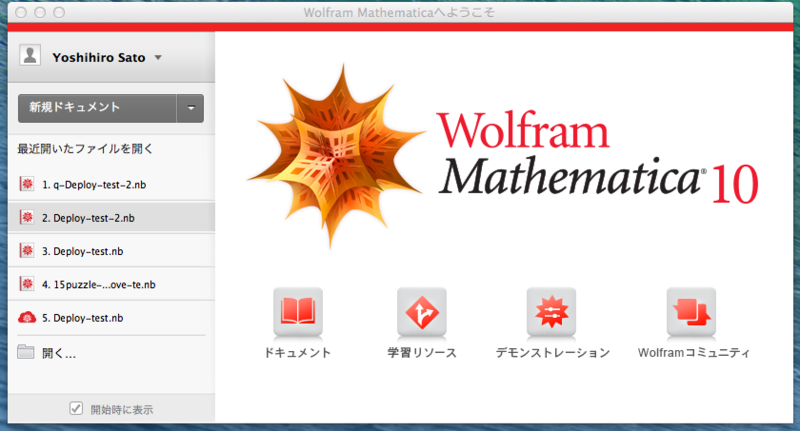Screen dimensions: 800x431
Task: Click the 学習リソース label
Action: [422, 352]
